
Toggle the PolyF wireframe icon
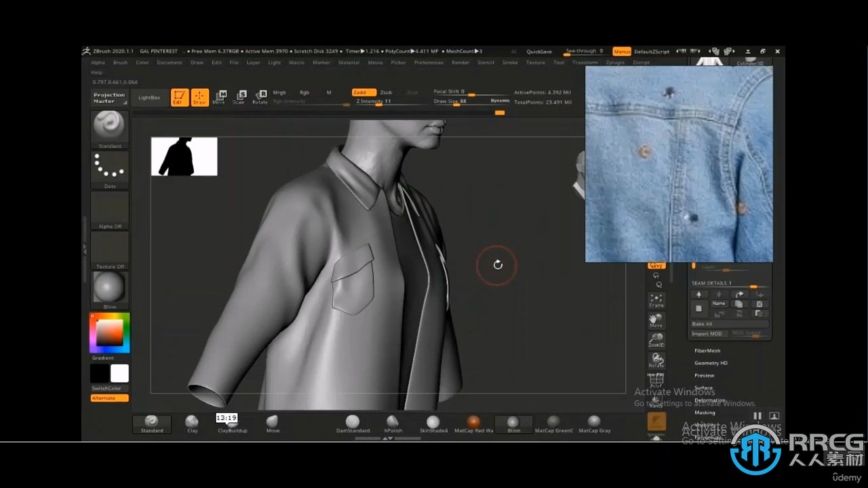[656, 381]
